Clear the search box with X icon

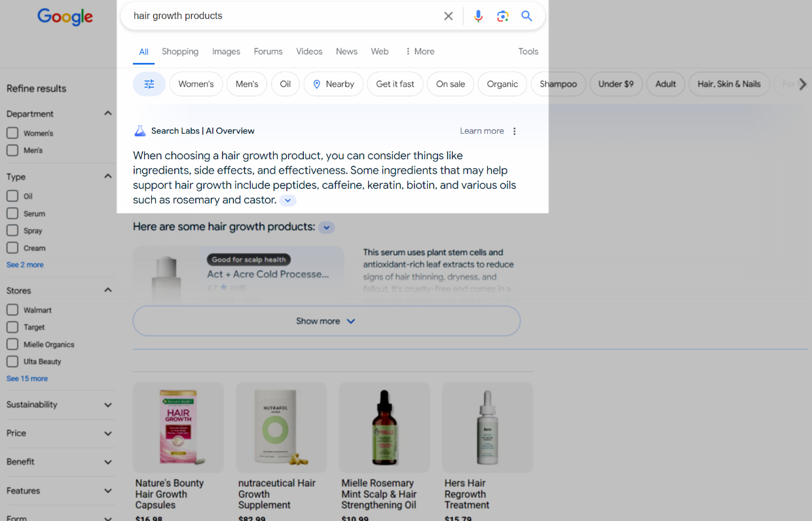pyautogui.click(x=449, y=16)
